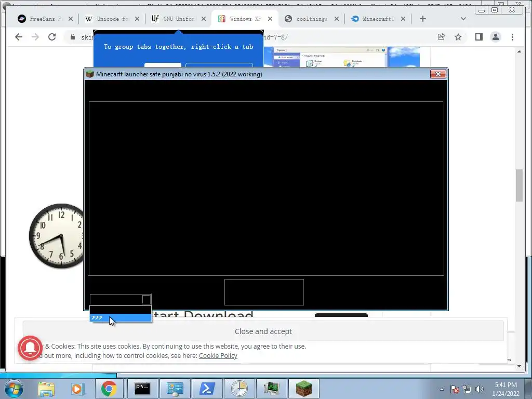Close the coolthings tab
532x399 pixels.
337,19
